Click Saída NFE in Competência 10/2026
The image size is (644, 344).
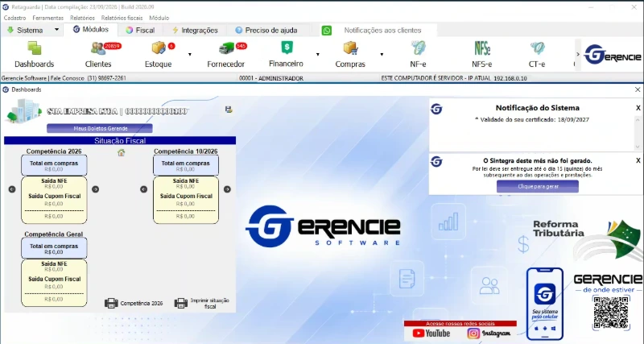pyautogui.click(x=186, y=180)
